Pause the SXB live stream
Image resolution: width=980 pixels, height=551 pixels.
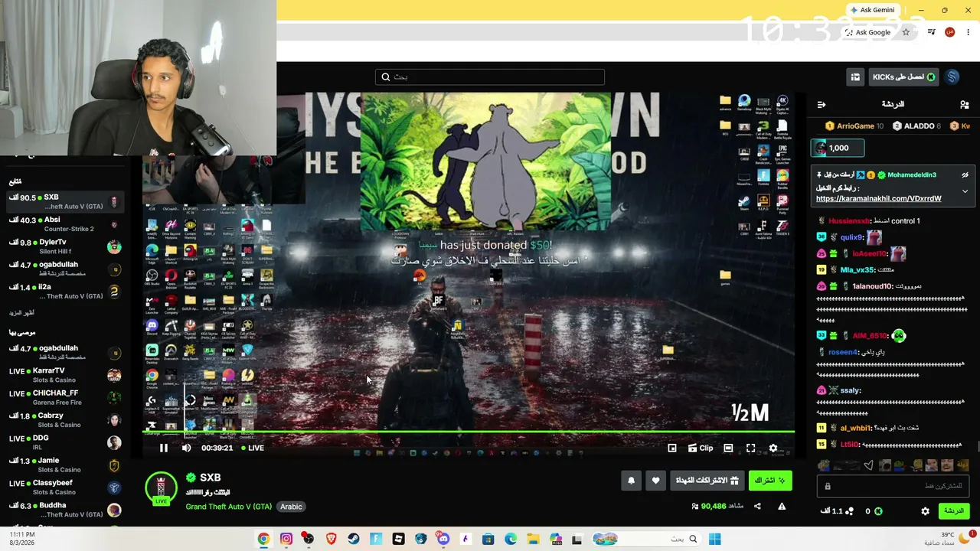(163, 448)
